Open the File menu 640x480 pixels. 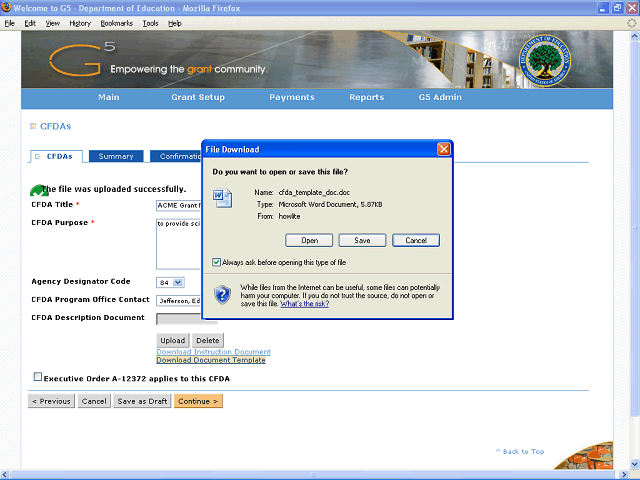click(10, 23)
